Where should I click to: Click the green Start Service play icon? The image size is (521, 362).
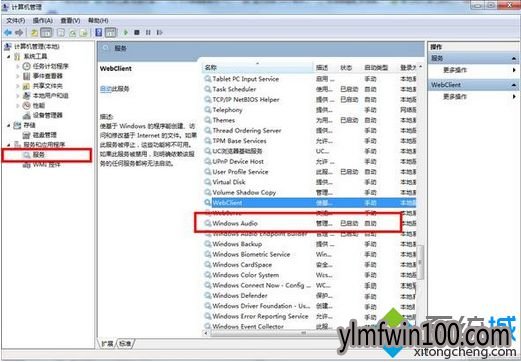pyautogui.click(x=126, y=32)
